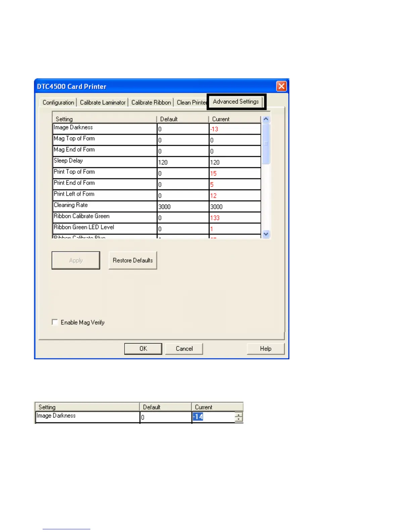The image size is (411, 532).
Task: Enable the Mag Verify checkbox
Action: 55,322
